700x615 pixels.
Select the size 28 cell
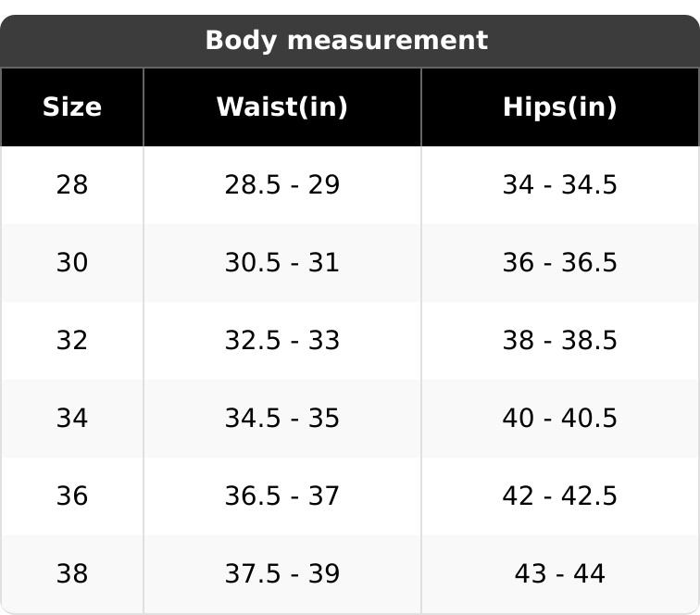(72, 185)
